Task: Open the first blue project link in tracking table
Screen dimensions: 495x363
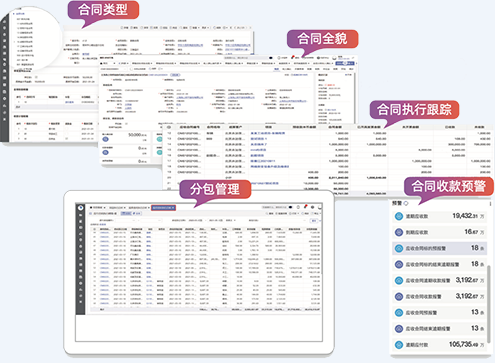Action: [267, 133]
